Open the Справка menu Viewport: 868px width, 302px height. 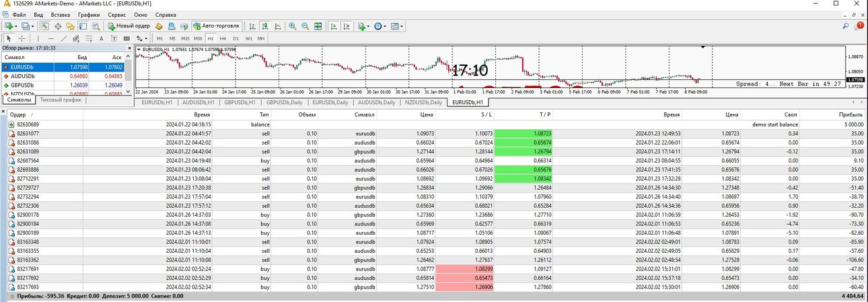pos(166,14)
